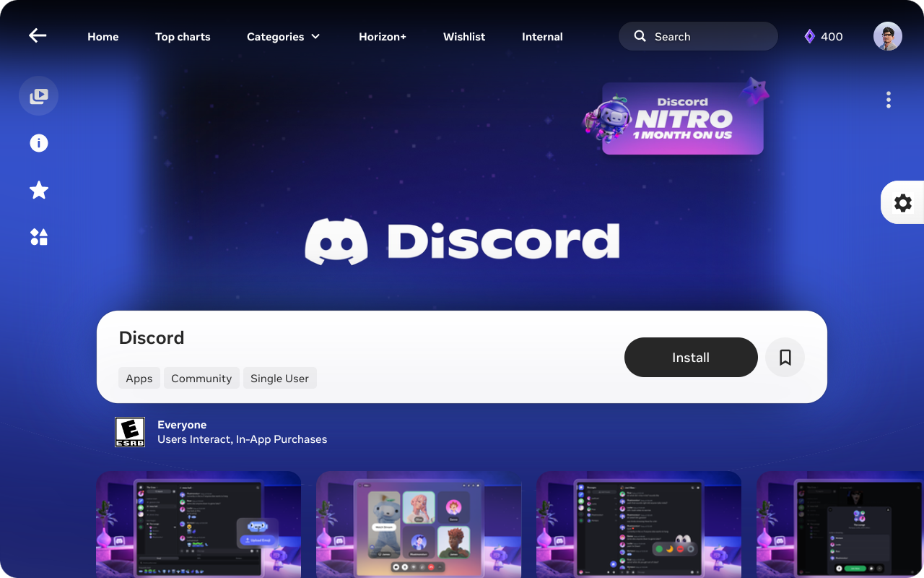Open the Horizon+ tab
The width and height of the screenshot is (924, 578).
[x=383, y=37]
